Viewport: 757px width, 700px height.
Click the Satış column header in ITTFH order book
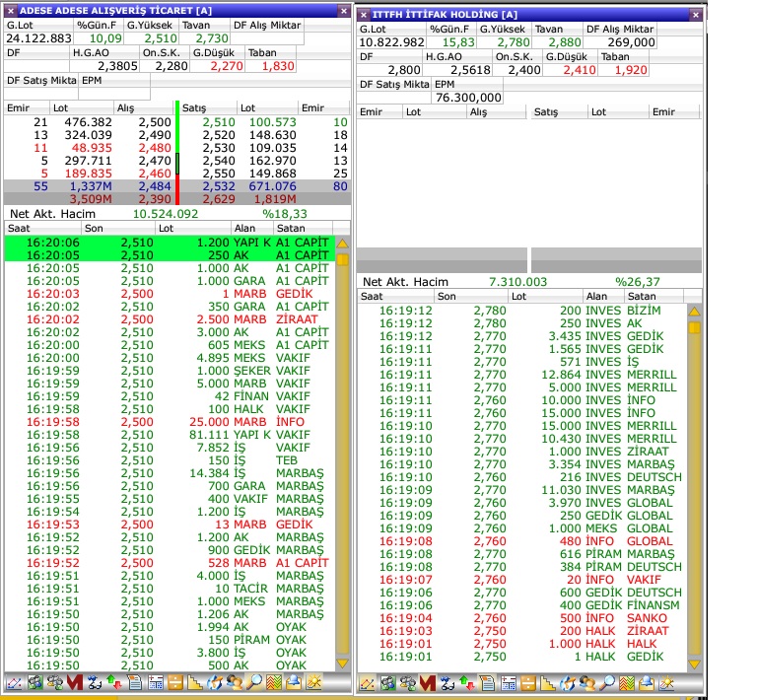pyautogui.click(x=559, y=112)
